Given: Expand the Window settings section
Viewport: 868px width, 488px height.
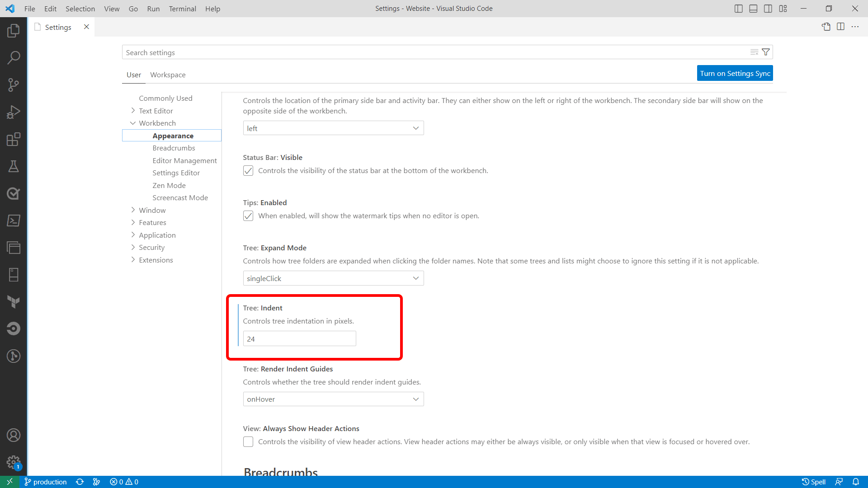Looking at the screenshot, I should pos(133,210).
